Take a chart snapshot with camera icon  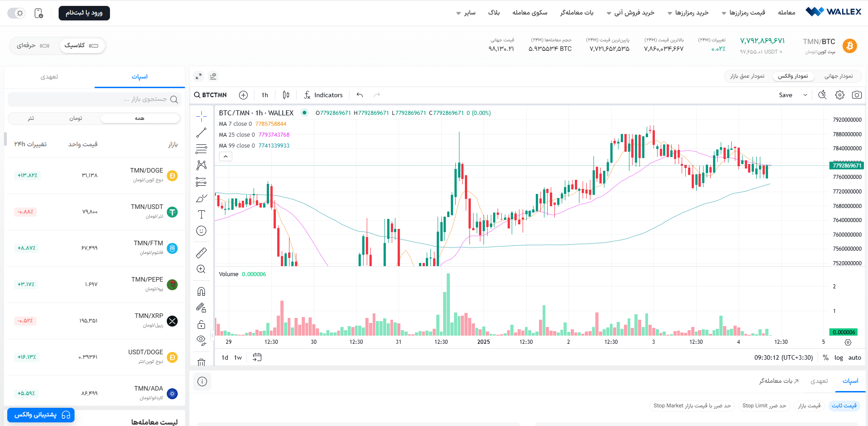pos(857,95)
